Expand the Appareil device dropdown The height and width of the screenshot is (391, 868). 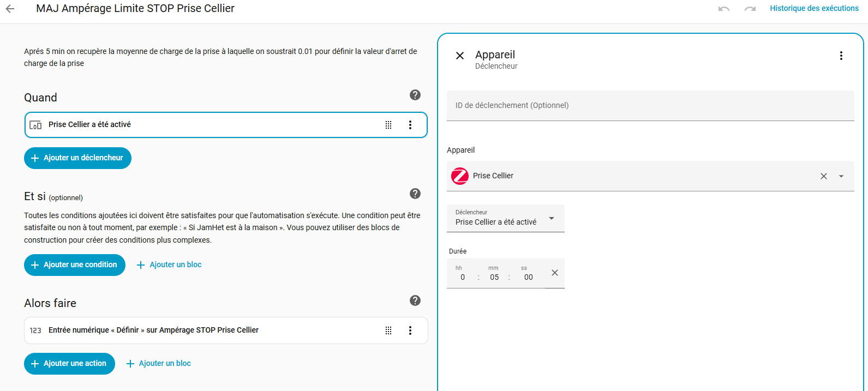[x=841, y=176]
